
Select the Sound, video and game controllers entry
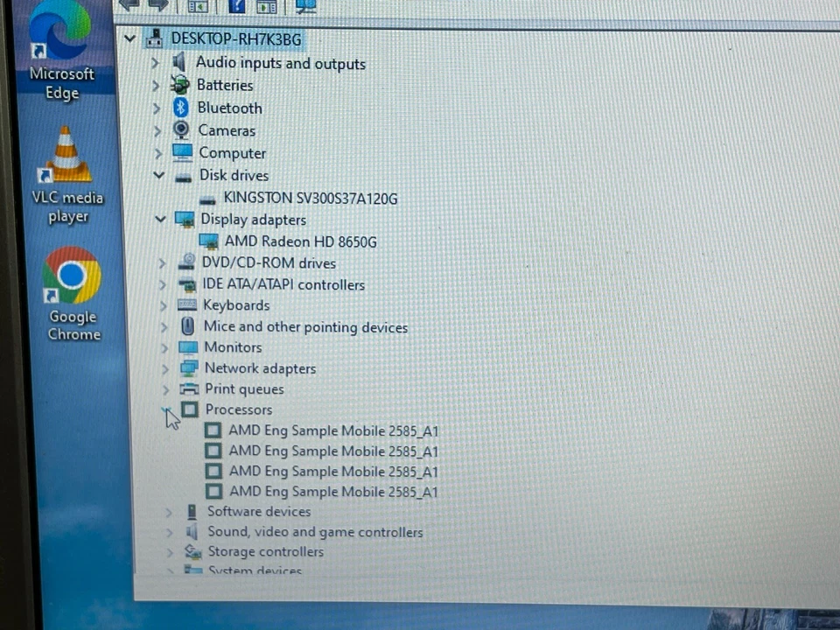point(315,532)
